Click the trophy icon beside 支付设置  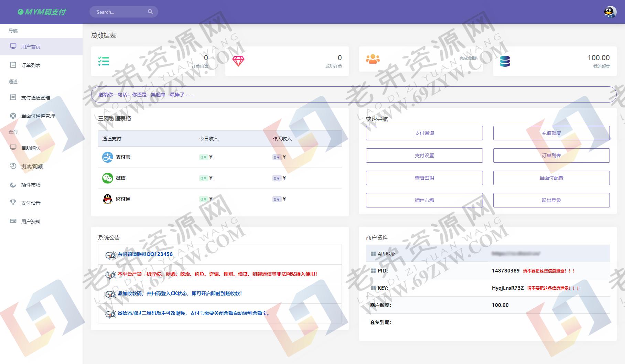click(13, 203)
